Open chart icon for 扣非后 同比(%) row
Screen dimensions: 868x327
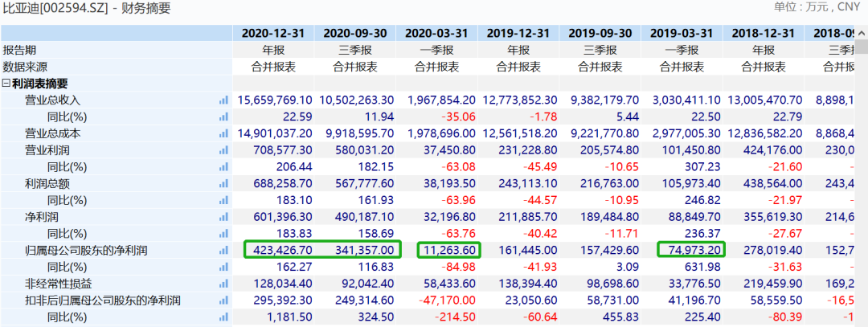point(223,317)
